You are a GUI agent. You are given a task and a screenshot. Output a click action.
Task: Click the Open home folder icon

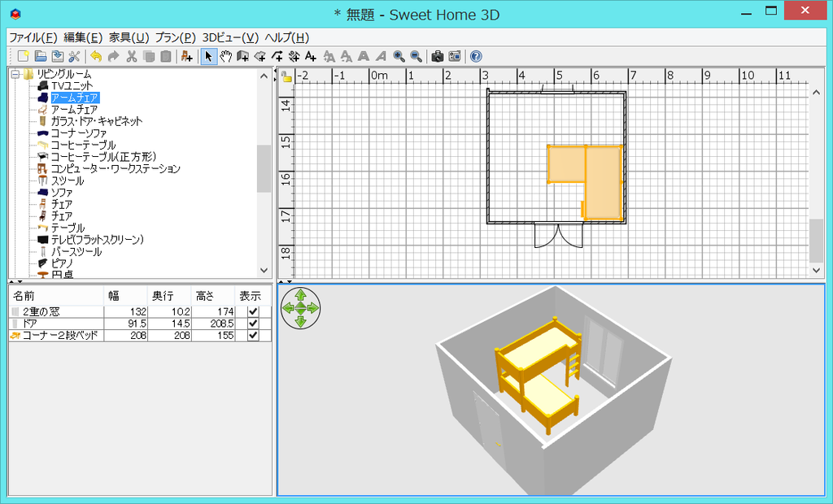click(x=41, y=56)
